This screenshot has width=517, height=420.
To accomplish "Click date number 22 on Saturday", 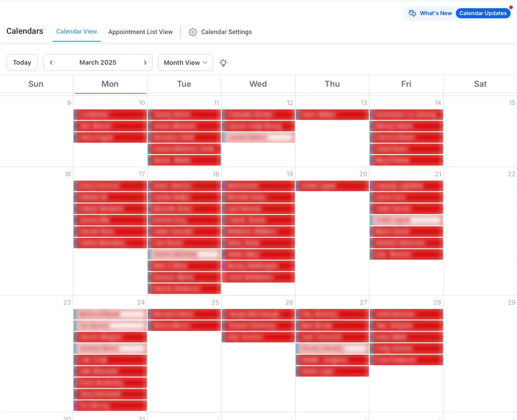I will pos(511,174).
